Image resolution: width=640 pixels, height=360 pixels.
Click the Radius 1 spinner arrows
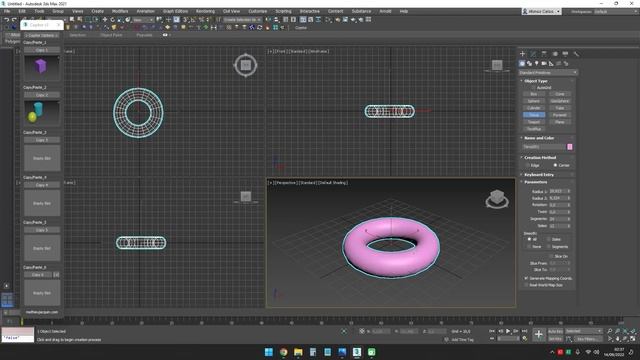point(569,191)
